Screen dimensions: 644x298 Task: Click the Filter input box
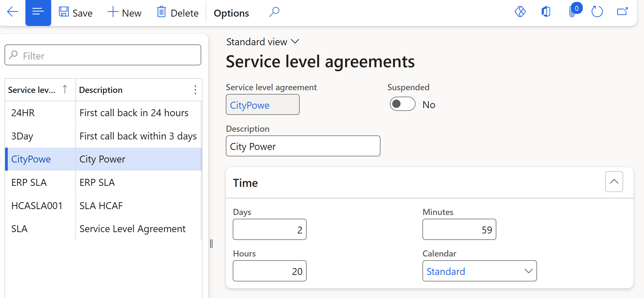(x=107, y=55)
